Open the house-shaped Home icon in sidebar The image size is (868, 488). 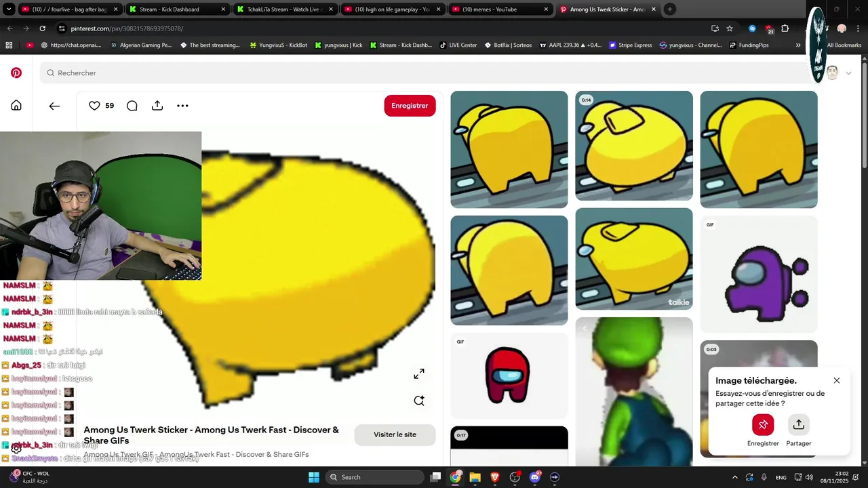[x=16, y=105]
